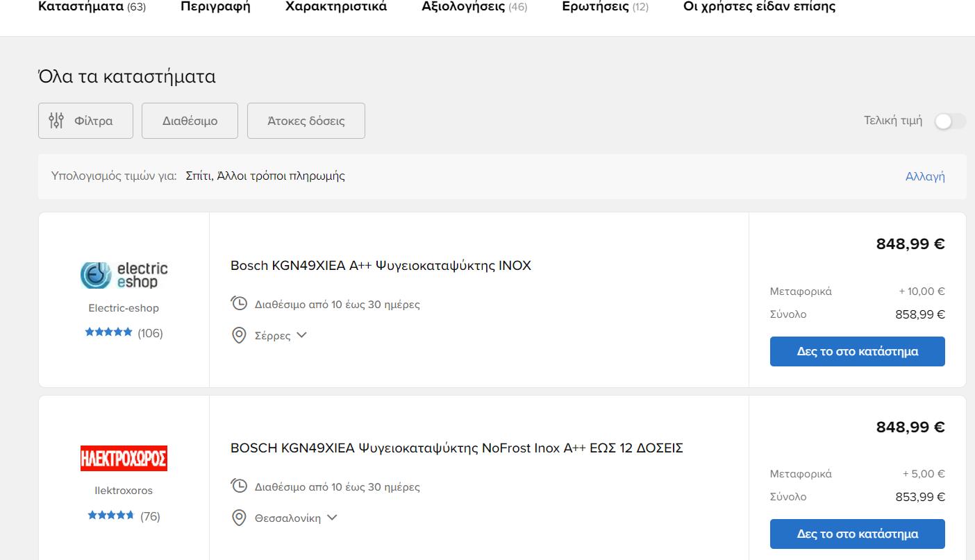Viewport: 975px width, 560px height.
Task: Jump to Οι χρήστες είδαν επίσης
Action: 760,7
